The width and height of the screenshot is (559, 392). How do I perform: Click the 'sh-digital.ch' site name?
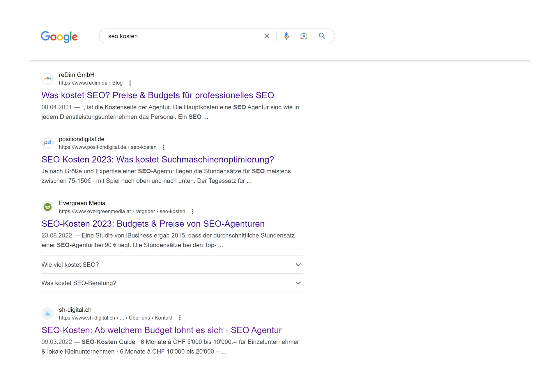tap(75, 310)
